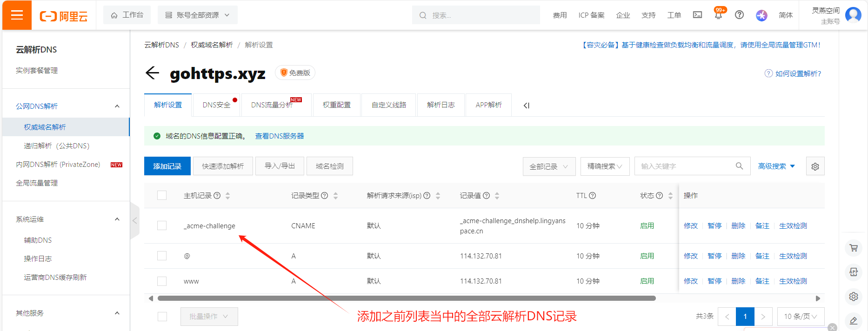Open the 解析日志 tab
This screenshot has height=331, width=868.
tap(441, 105)
